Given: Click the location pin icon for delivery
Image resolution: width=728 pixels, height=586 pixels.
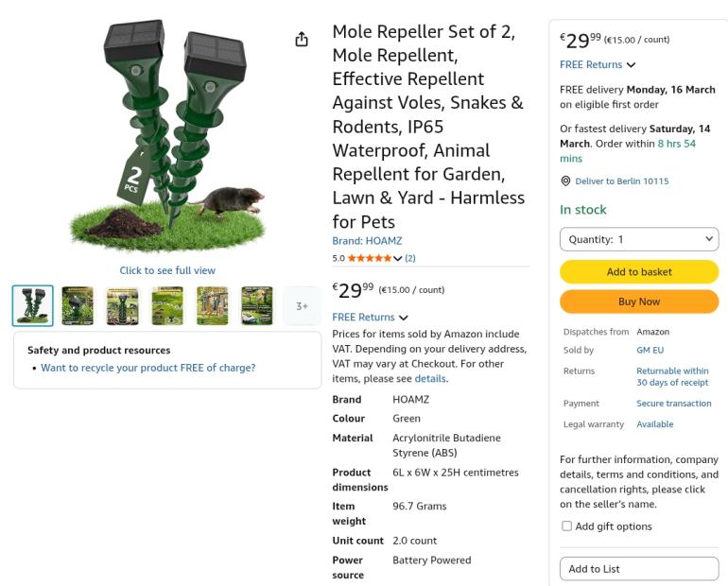Looking at the screenshot, I should pos(565,181).
